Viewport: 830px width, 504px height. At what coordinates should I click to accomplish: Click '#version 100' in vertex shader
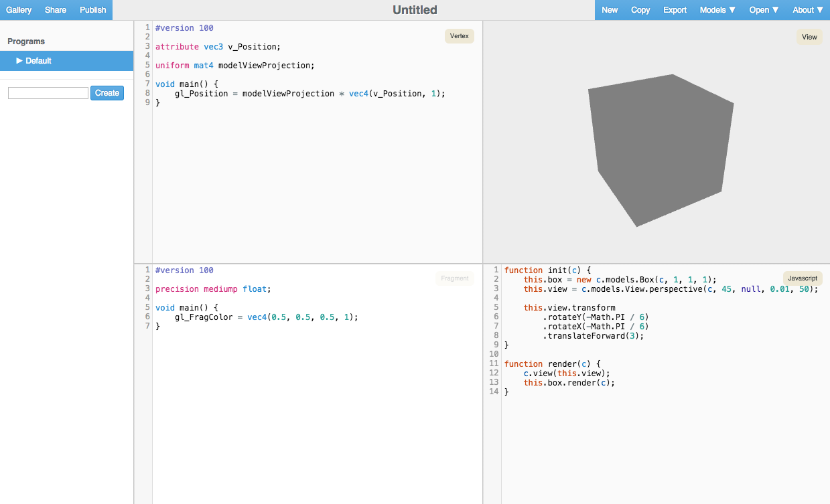tap(184, 28)
